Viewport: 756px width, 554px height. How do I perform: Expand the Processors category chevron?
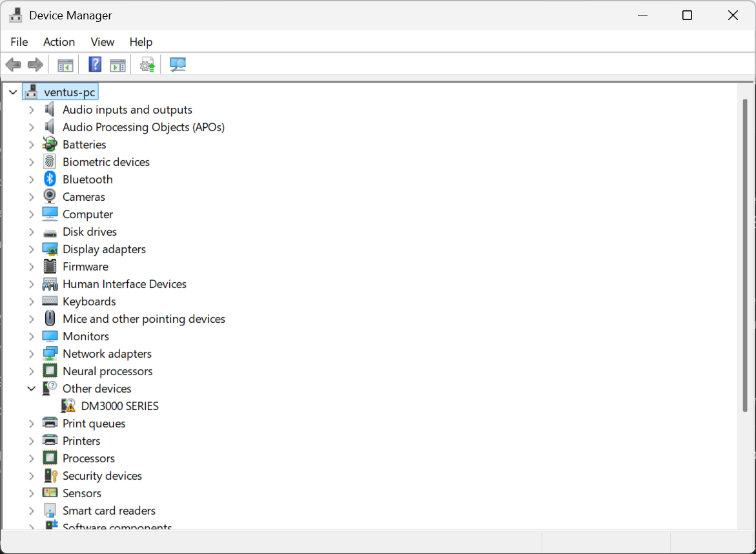[32, 458]
